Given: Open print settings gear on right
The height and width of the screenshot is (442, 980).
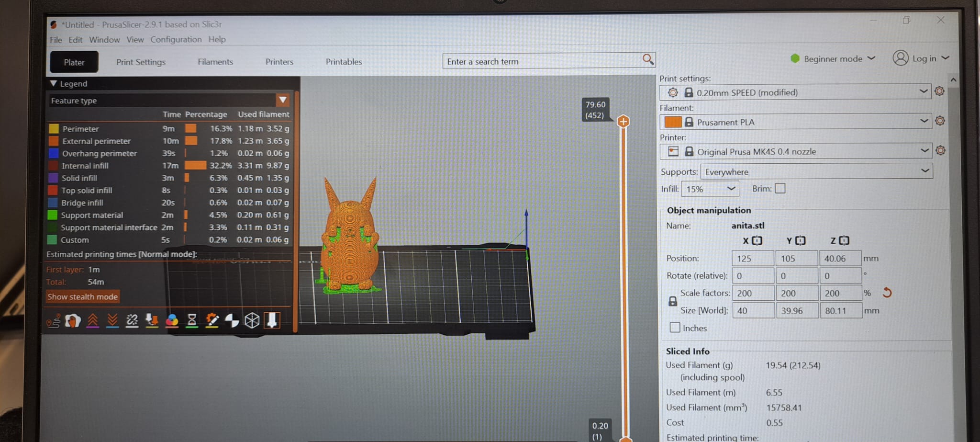Looking at the screenshot, I should tap(939, 91).
